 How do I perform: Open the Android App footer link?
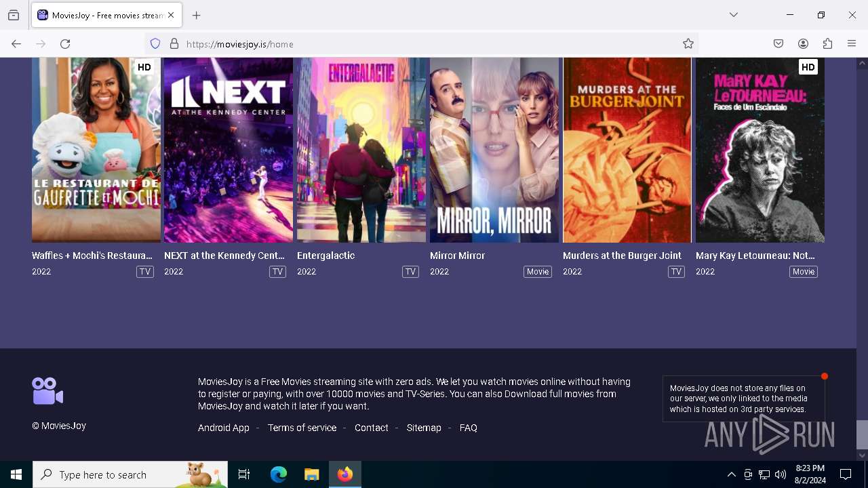pyautogui.click(x=224, y=428)
